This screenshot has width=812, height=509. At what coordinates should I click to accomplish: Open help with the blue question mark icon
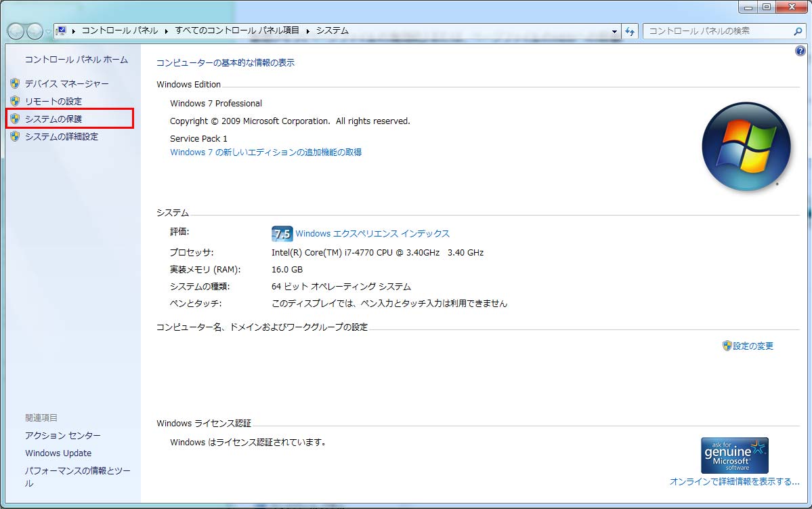click(800, 51)
